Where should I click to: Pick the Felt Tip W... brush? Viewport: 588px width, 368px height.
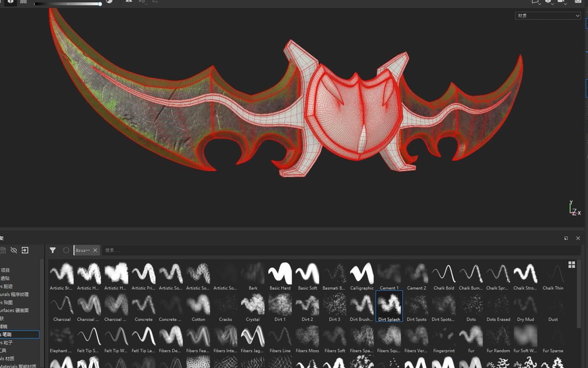click(116, 339)
